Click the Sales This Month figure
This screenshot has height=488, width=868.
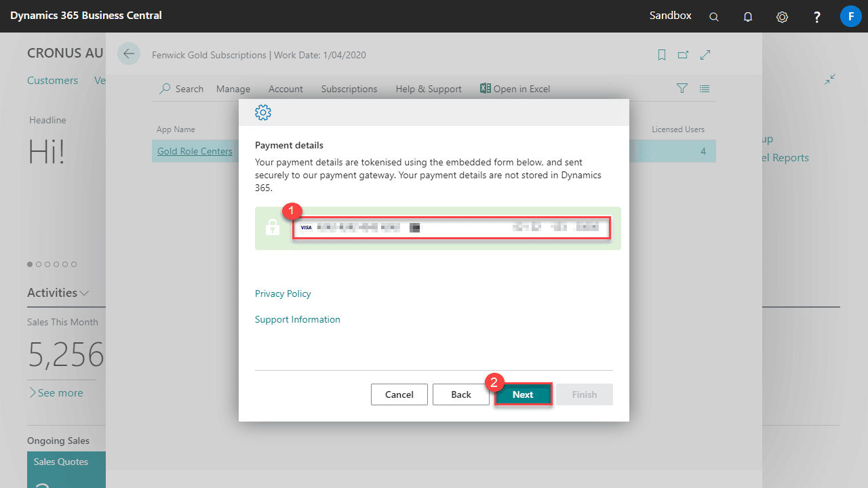66,354
